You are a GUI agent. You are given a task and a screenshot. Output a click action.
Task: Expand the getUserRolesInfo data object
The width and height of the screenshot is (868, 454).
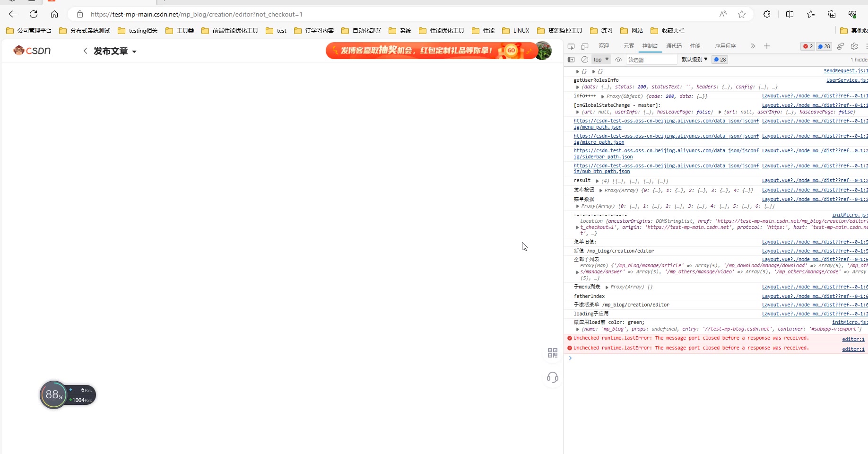(x=577, y=87)
